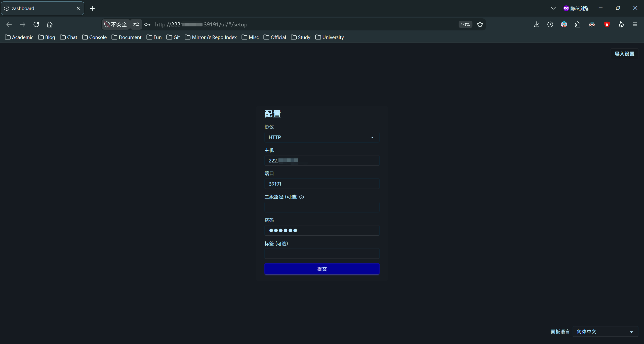Open the site permissions icon in address bar
This screenshot has height=344, width=644.
(136, 24)
